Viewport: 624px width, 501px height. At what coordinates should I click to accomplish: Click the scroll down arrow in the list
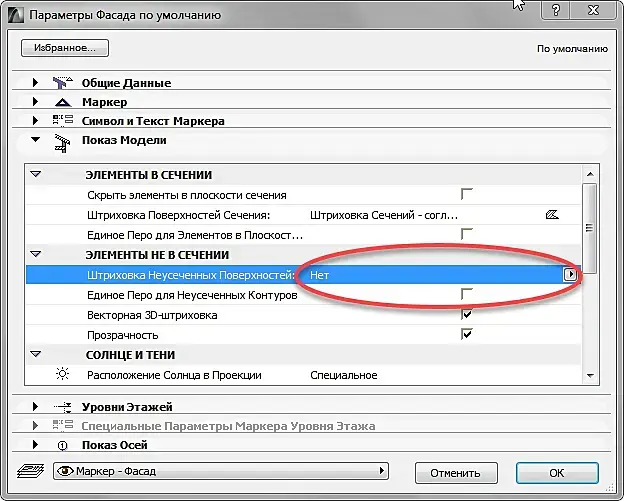click(590, 376)
